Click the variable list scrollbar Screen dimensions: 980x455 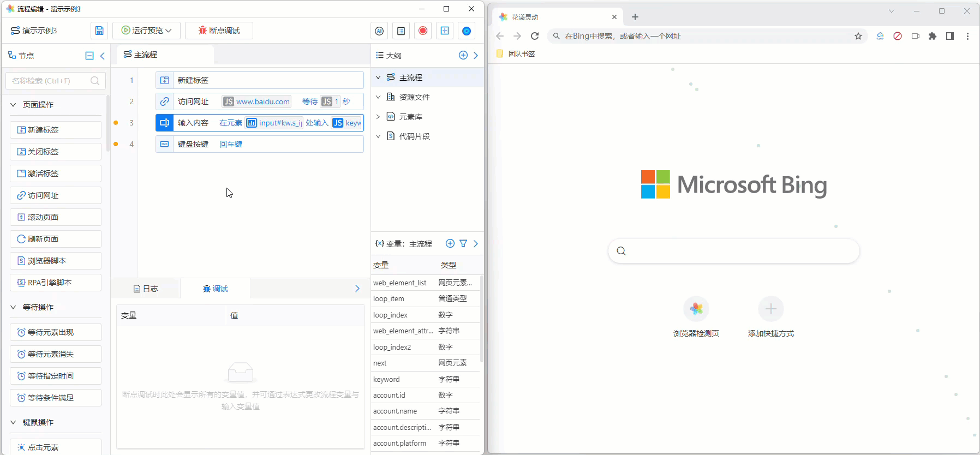482,319
